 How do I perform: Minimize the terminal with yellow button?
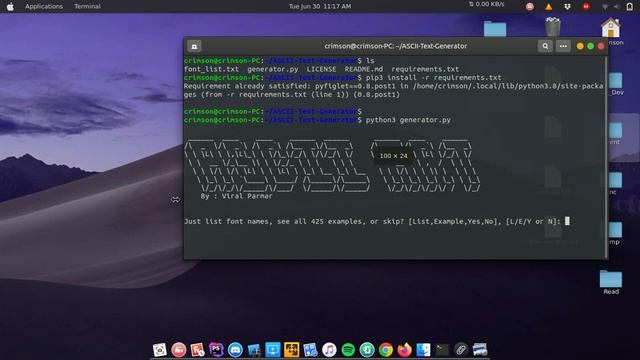(x=580, y=46)
